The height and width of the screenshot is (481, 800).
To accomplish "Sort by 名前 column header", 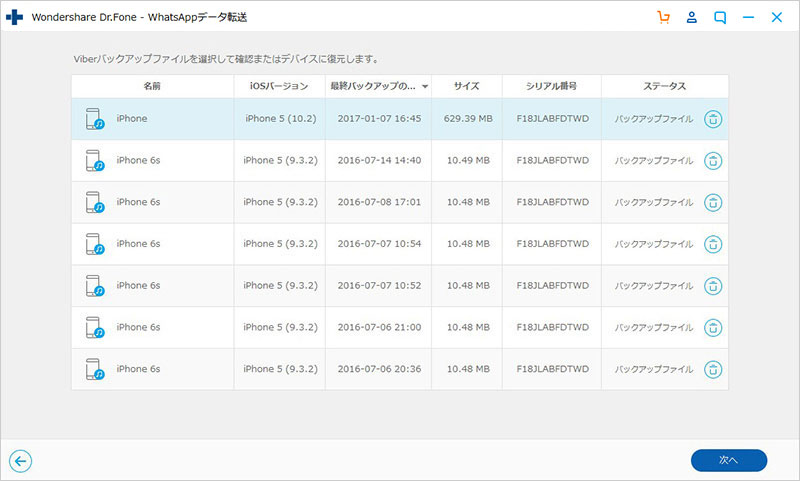I will [x=152, y=86].
